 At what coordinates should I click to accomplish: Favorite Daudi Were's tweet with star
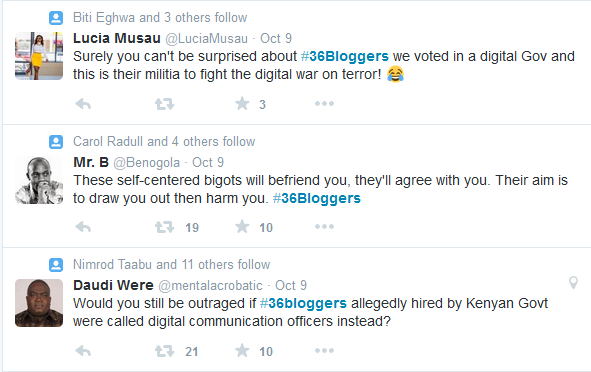click(242, 351)
